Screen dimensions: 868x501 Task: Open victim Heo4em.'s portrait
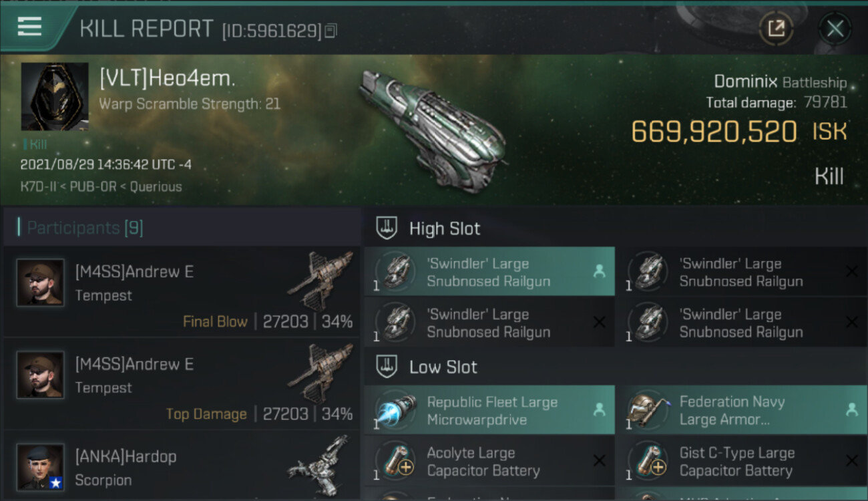[x=54, y=96]
